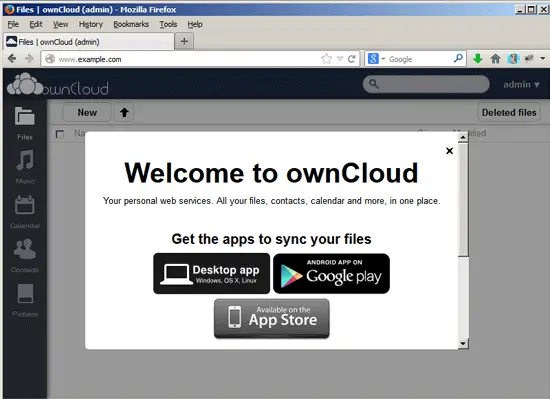Go back with the browser back arrow
This screenshot has width=550, height=399.
(x=12, y=59)
